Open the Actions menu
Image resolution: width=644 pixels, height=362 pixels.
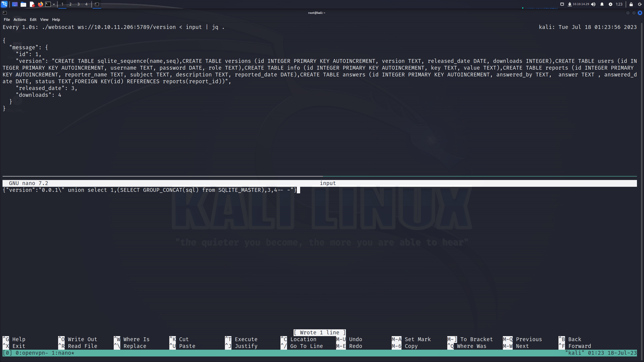(x=20, y=20)
